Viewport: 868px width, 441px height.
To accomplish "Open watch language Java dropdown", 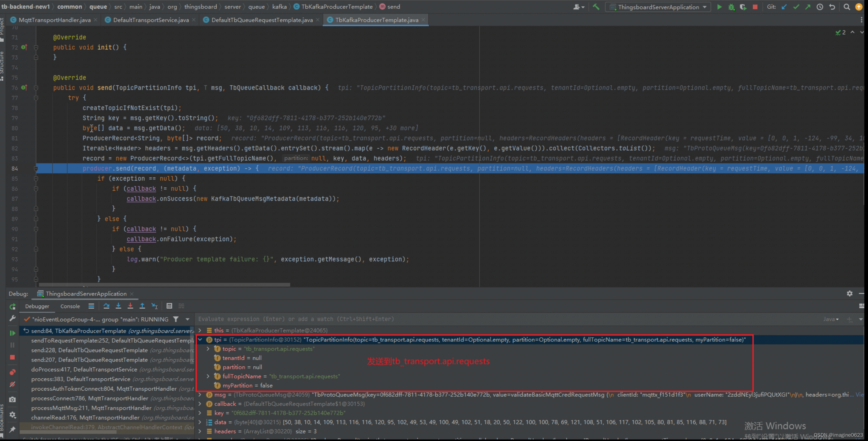I will [831, 319].
